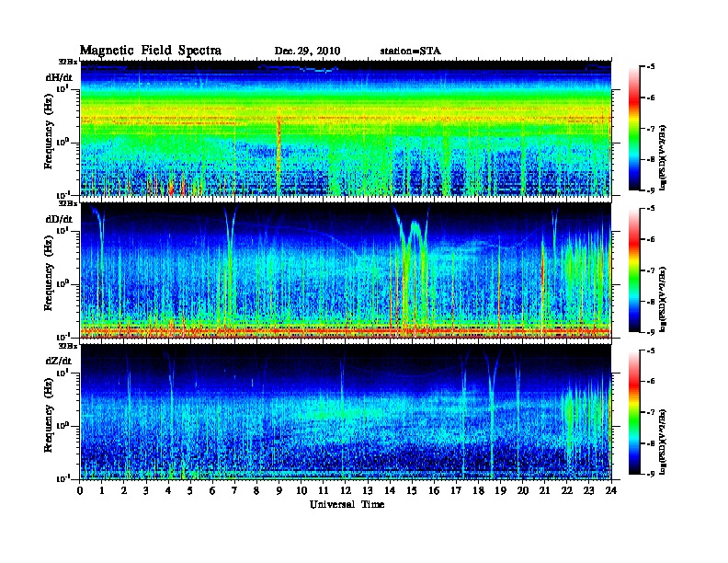
Task: Click hour tick label "20" on time axis
Action: (523, 491)
